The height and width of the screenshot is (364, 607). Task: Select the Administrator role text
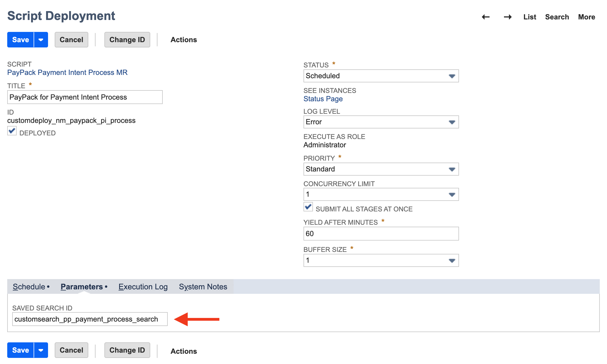[325, 145]
